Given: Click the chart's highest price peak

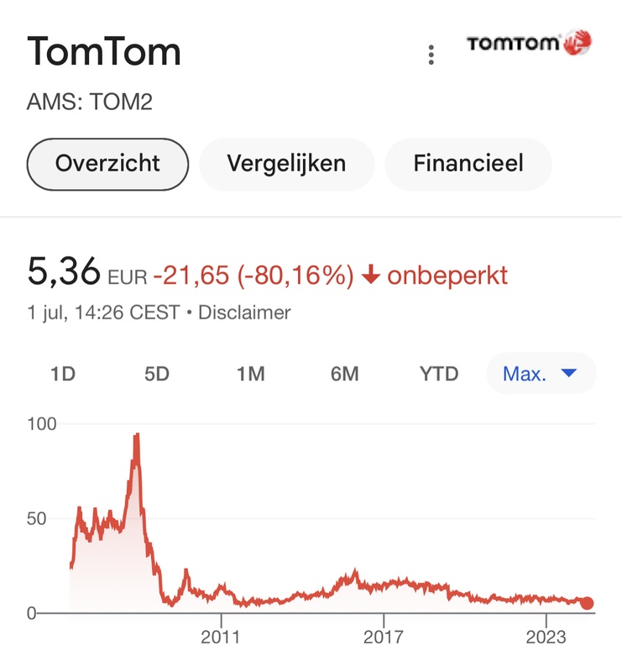Looking at the screenshot, I should (136, 435).
